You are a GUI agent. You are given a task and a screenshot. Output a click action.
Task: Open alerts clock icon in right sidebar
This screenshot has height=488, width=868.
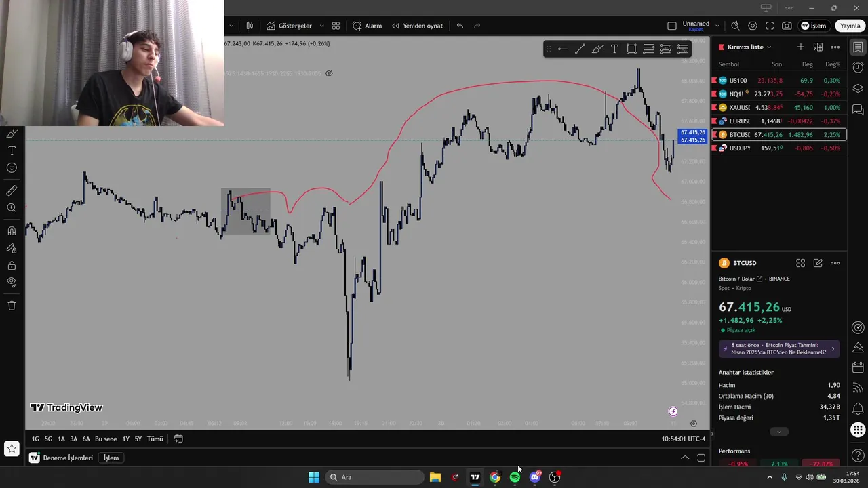[x=858, y=68]
